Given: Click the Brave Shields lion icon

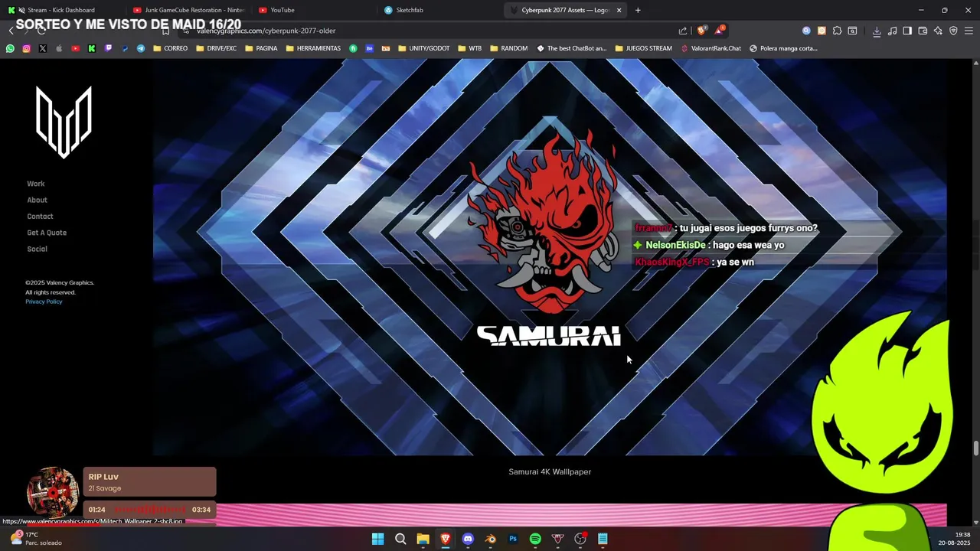Looking at the screenshot, I should click(701, 31).
